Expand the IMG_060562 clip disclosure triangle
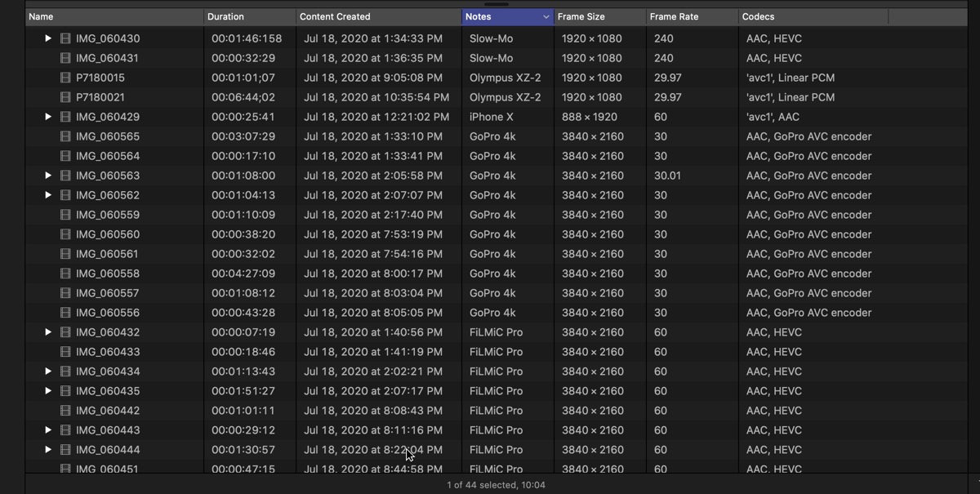Image resolution: width=980 pixels, height=494 pixels. point(48,195)
